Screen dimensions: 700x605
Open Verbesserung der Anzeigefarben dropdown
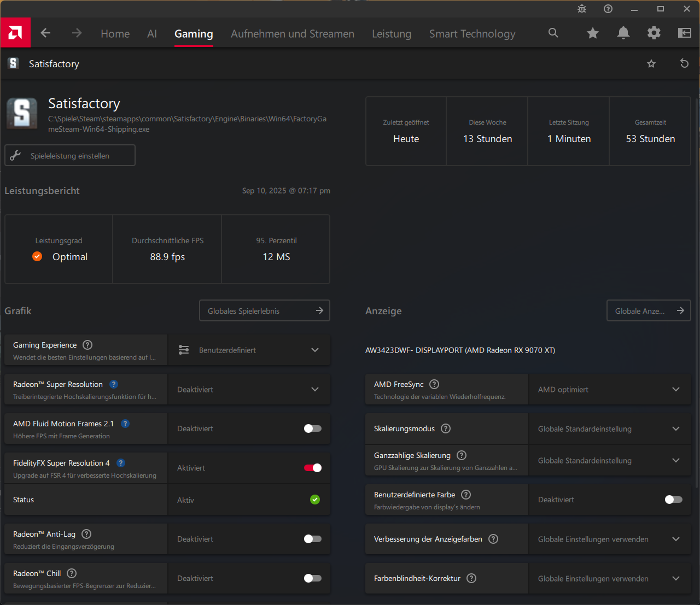coord(610,539)
